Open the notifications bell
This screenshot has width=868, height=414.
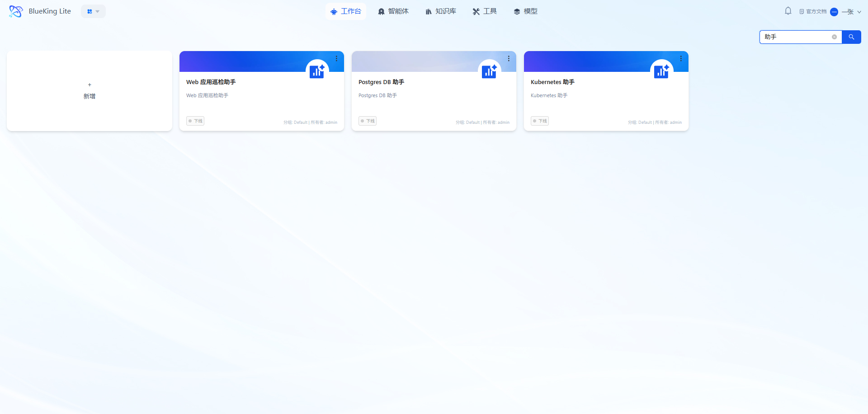(788, 11)
